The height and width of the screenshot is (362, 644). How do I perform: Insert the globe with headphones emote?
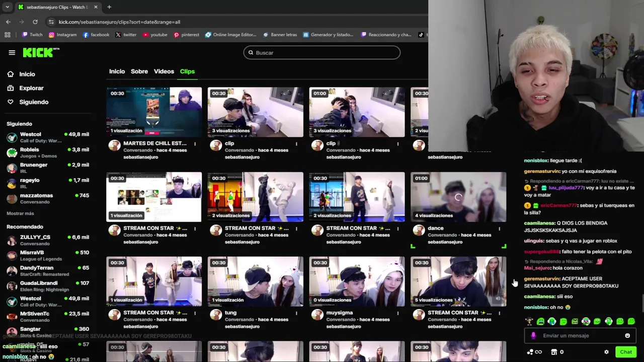[552, 321]
